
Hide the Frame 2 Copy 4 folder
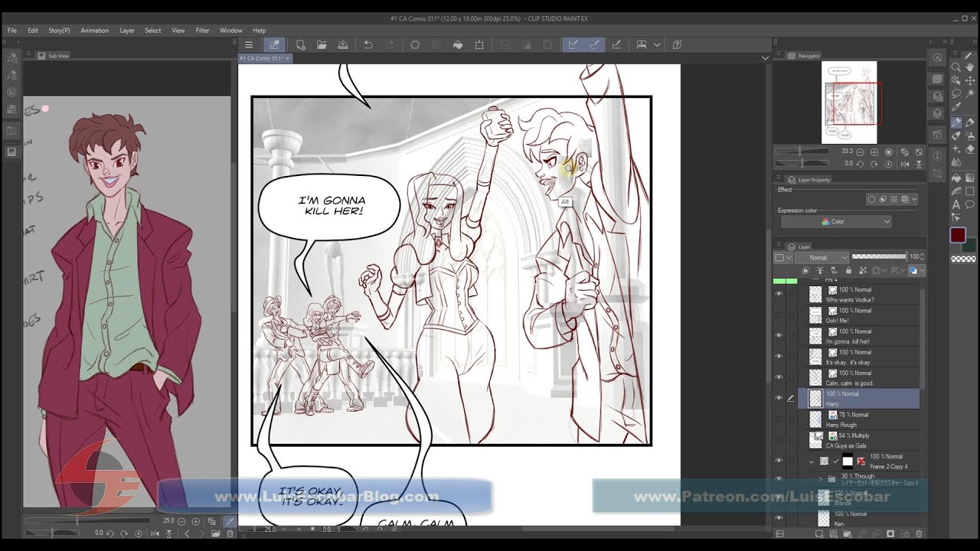[779, 461]
